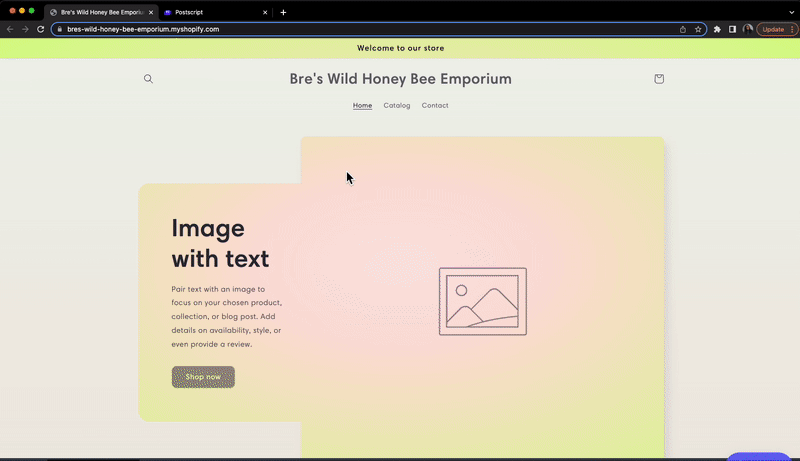Viewport: 800px width, 461px height.
Task: Go back with browser back arrow
Action: tap(10, 29)
